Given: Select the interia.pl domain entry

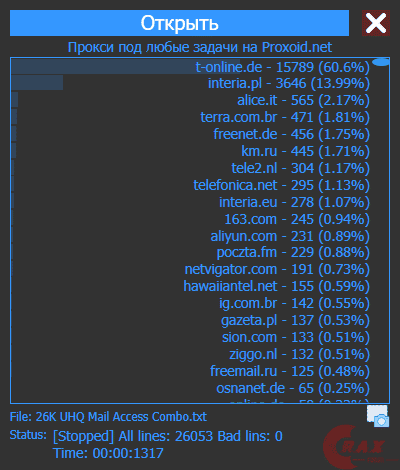Looking at the screenshot, I should 191,83.
